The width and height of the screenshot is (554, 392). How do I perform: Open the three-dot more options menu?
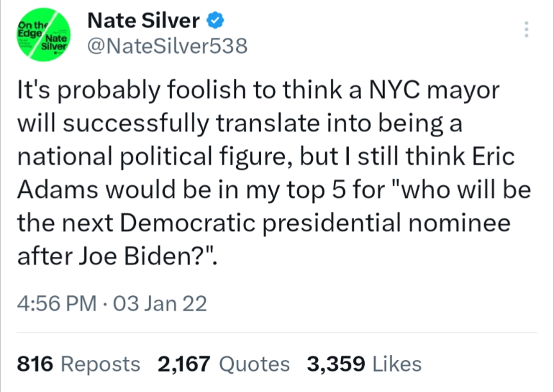pos(527,30)
